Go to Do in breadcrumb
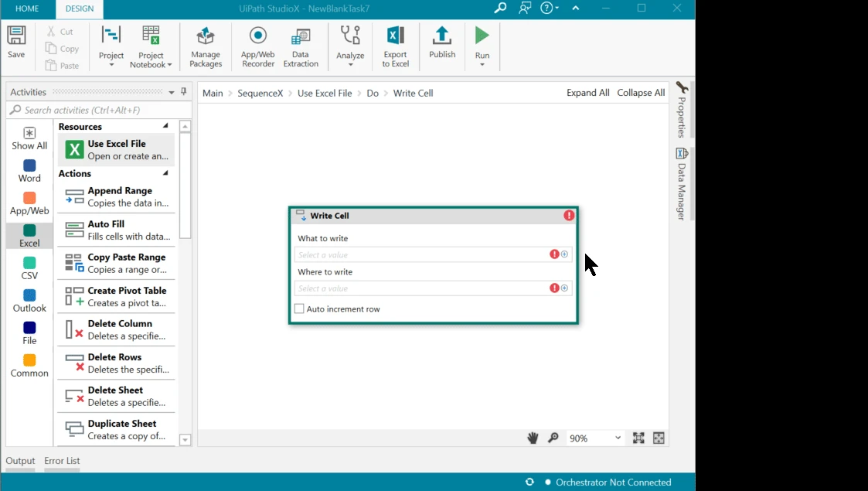Screen dimensions: 868x491 point(373,93)
